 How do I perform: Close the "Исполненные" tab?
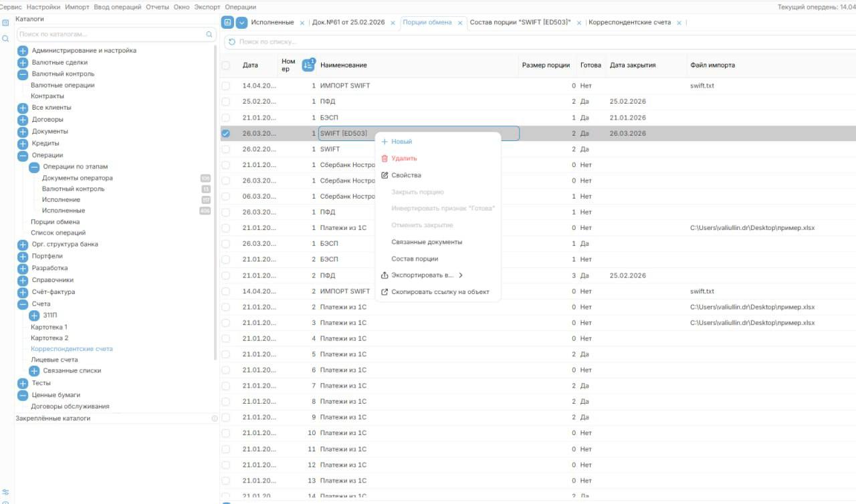click(x=302, y=23)
